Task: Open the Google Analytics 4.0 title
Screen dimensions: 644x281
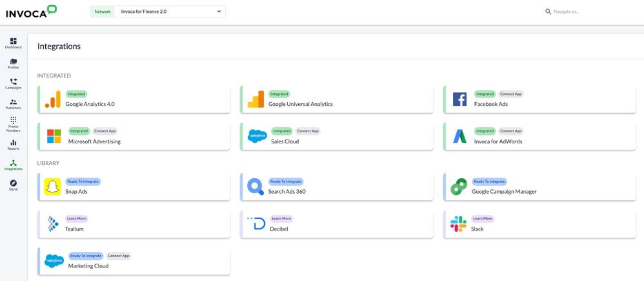Action: pos(90,104)
